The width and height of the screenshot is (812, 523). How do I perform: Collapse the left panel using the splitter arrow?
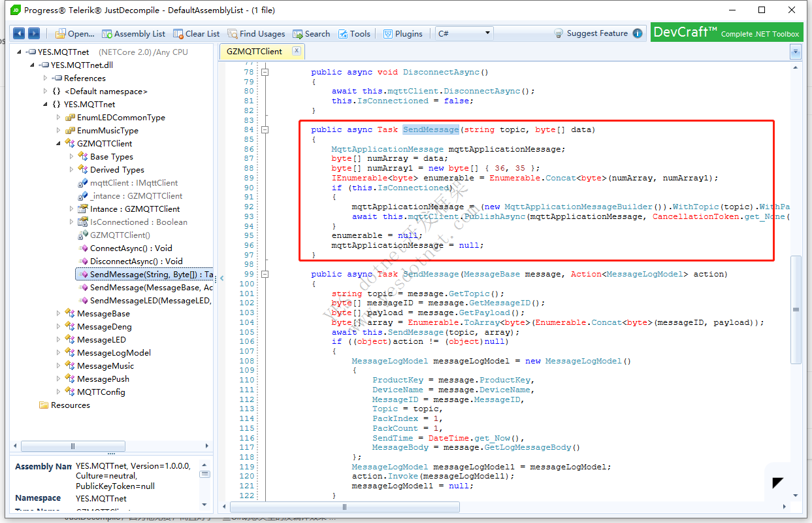point(221,278)
